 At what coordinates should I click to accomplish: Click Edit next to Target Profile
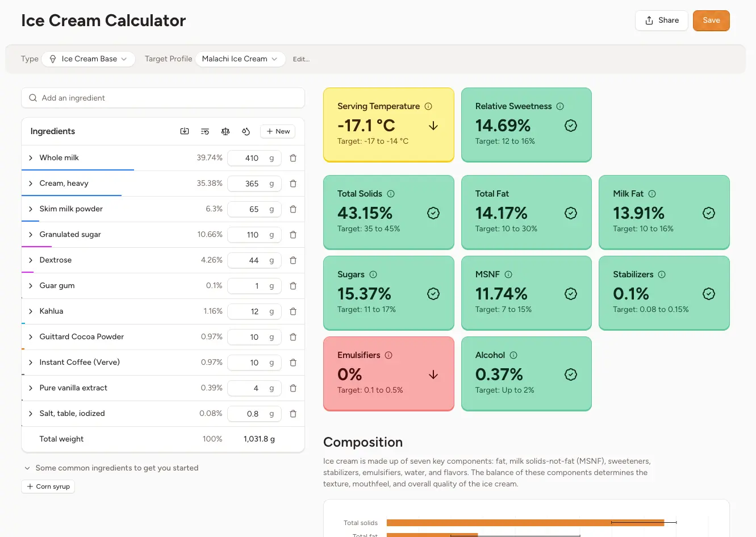pyautogui.click(x=301, y=59)
